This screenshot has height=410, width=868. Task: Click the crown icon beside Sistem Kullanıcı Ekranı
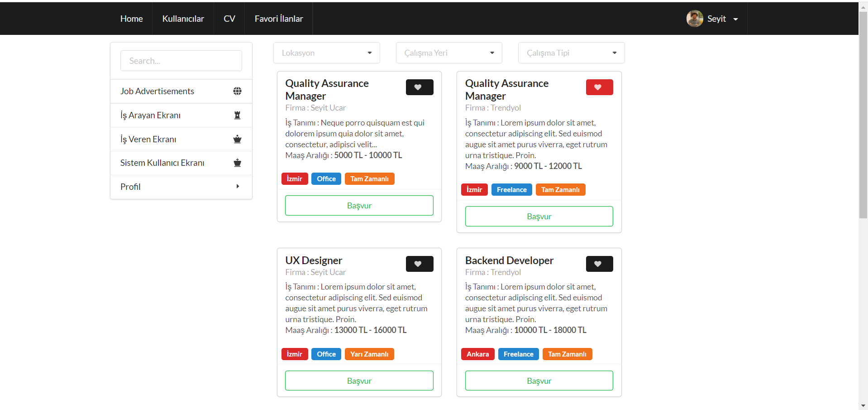237,163
